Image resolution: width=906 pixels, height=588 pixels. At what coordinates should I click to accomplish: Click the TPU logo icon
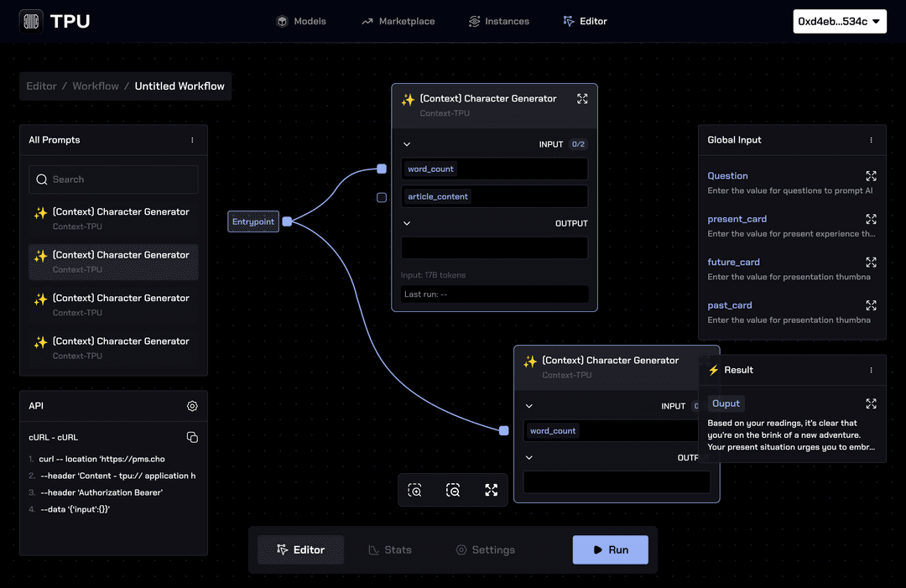point(31,21)
